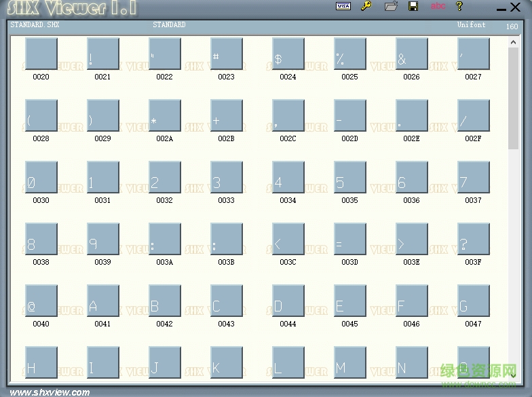Select the @ symbol glyph 0040
The height and width of the screenshot is (397, 532).
tap(41, 301)
